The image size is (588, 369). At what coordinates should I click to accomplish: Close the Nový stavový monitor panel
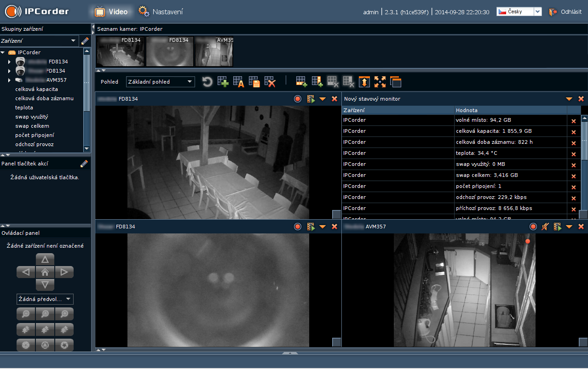581,99
